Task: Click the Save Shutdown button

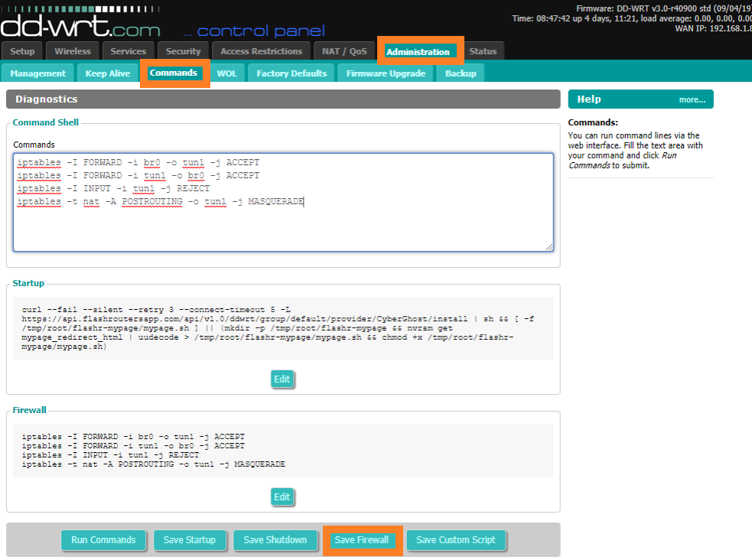Action: [275, 540]
